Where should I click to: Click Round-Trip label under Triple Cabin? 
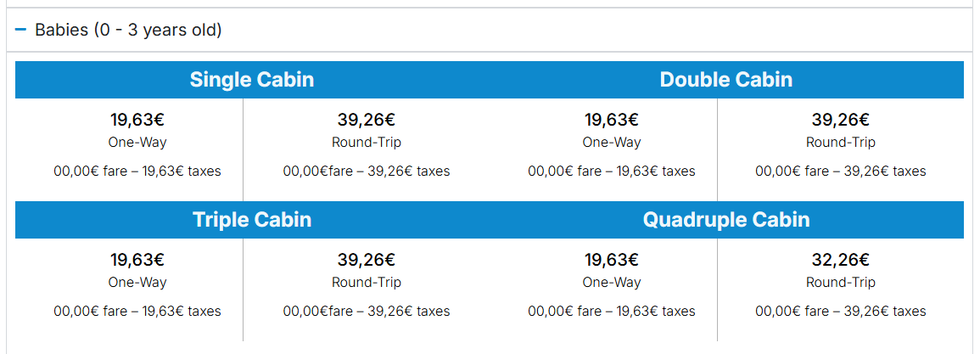tap(367, 283)
